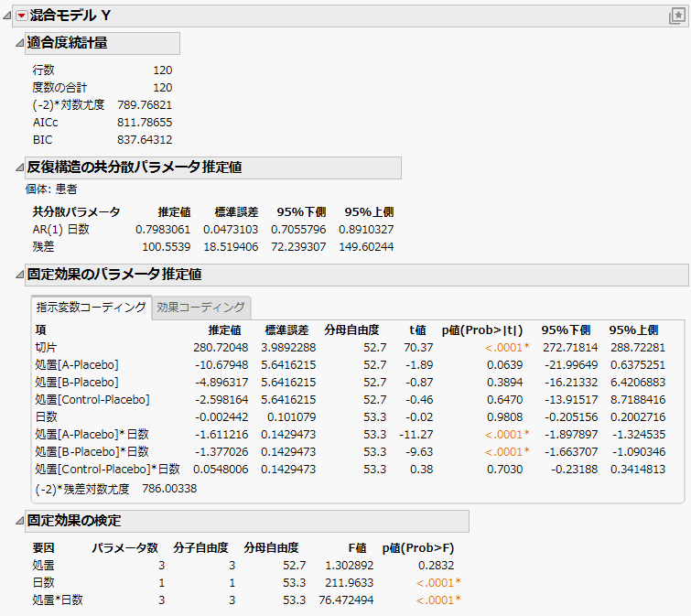The width and height of the screenshot is (691, 616).
Task: Select the 処置[Control-Placebo]*日数 row label
Action: click(107, 470)
